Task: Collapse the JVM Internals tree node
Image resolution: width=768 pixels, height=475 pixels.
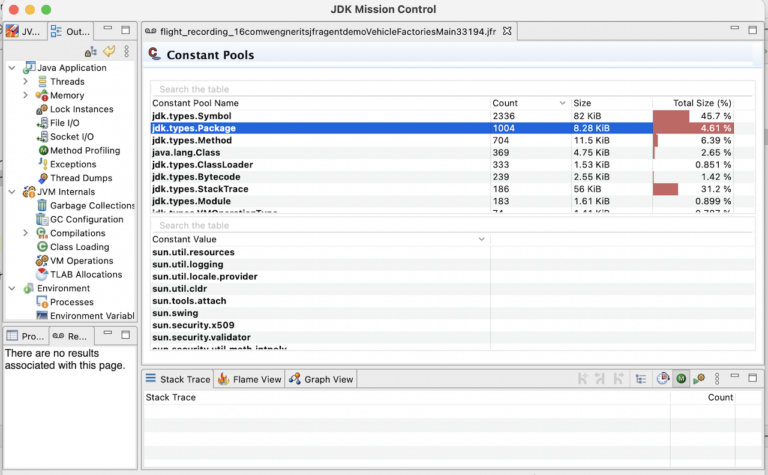Action: pyautogui.click(x=12, y=191)
